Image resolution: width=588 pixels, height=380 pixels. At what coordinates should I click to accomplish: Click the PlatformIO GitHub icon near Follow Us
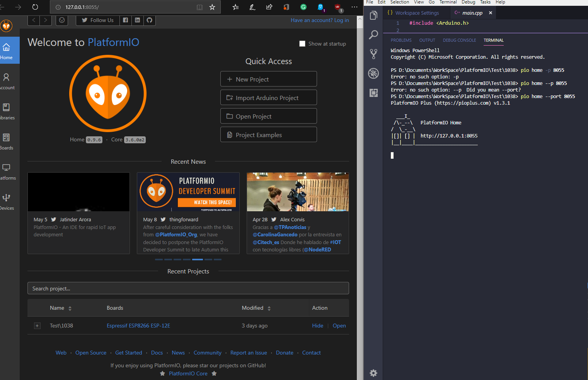(150, 20)
